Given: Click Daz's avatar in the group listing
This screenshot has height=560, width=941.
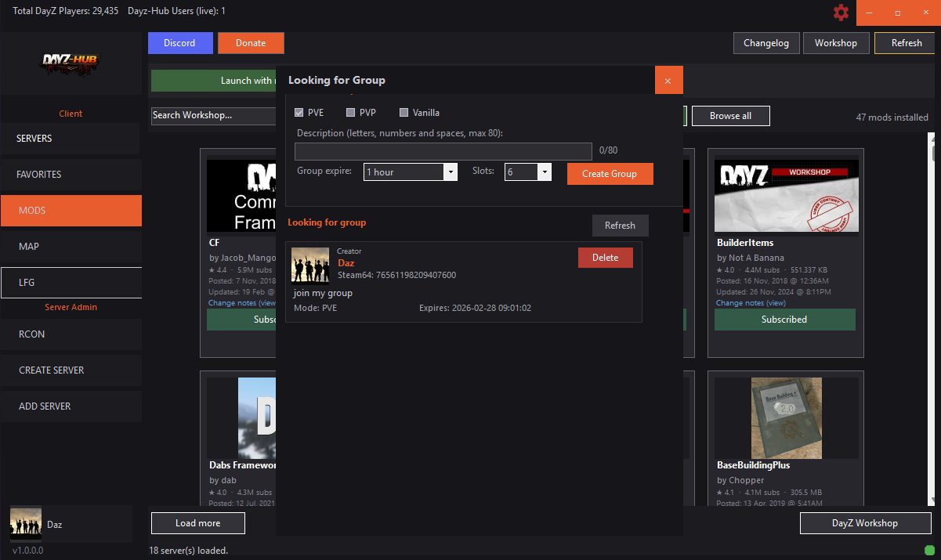Looking at the screenshot, I should coord(310,265).
